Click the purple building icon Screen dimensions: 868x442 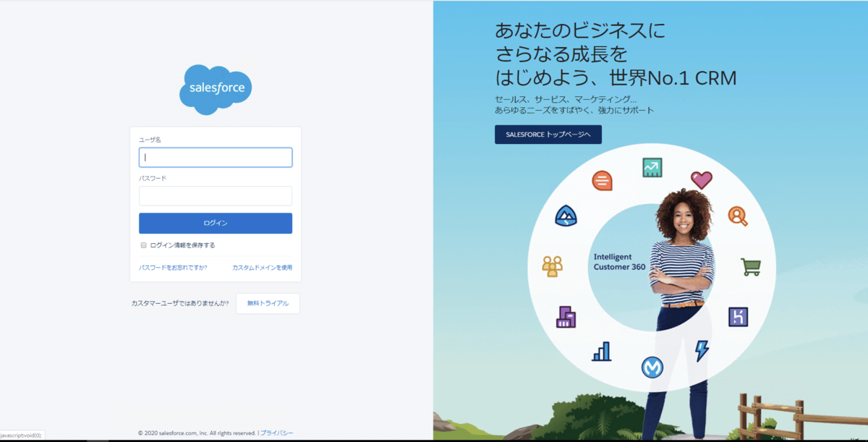click(x=566, y=317)
